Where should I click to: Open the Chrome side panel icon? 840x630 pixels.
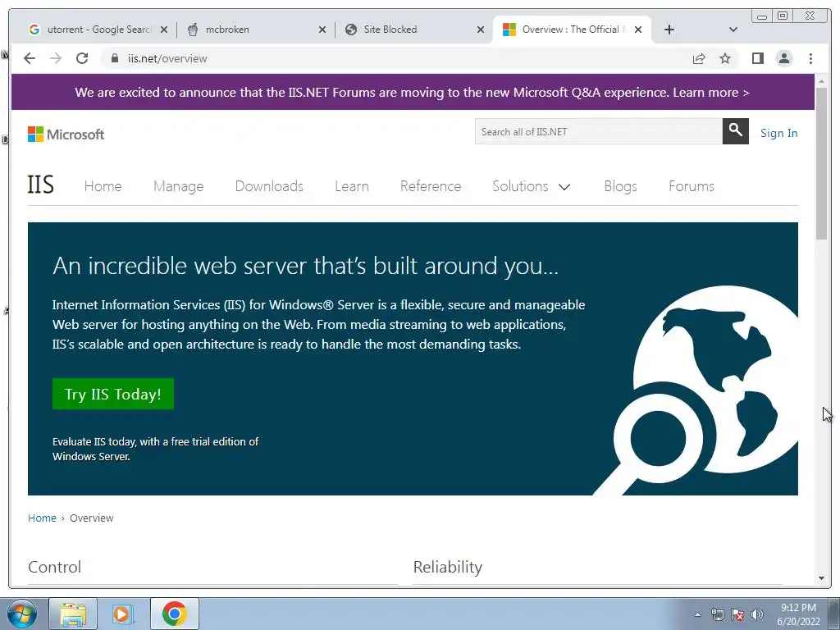tap(757, 58)
